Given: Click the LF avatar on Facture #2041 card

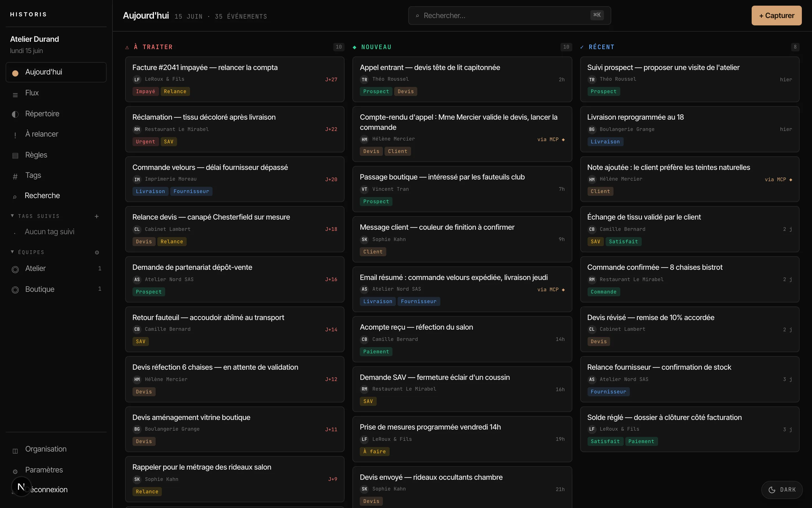Looking at the screenshot, I should point(137,80).
